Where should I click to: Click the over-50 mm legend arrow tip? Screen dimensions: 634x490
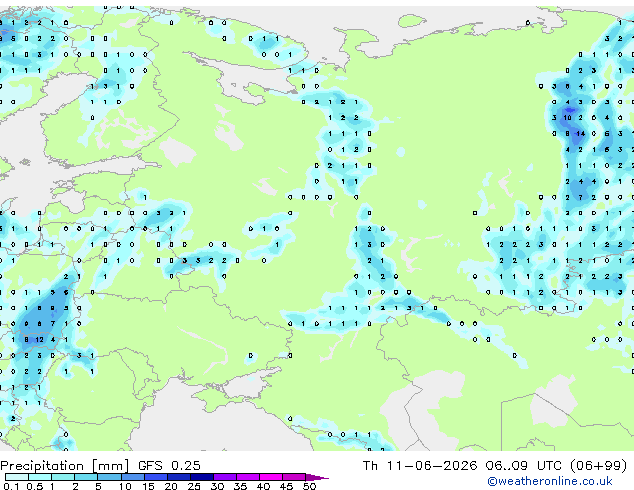317,477
